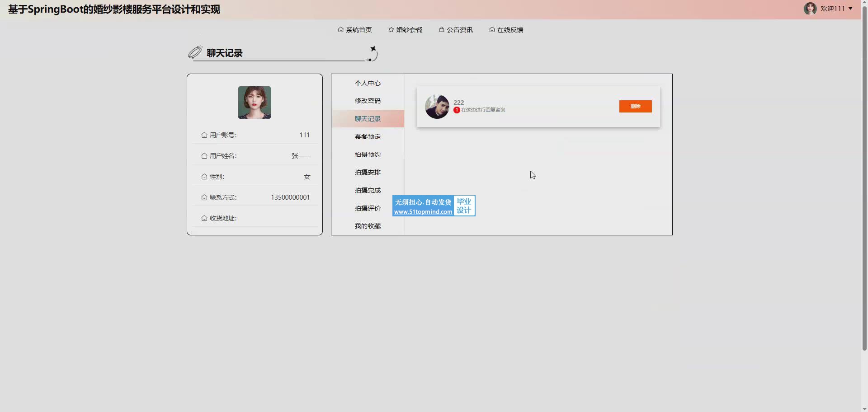Open 我的收藏 menu entry

[x=368, y=226]
